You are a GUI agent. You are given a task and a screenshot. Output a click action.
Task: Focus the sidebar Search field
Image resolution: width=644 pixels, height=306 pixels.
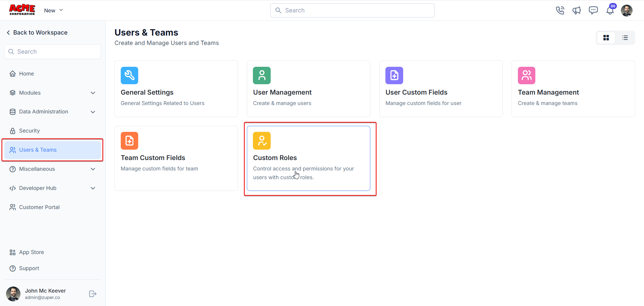[x=53, y=52]
